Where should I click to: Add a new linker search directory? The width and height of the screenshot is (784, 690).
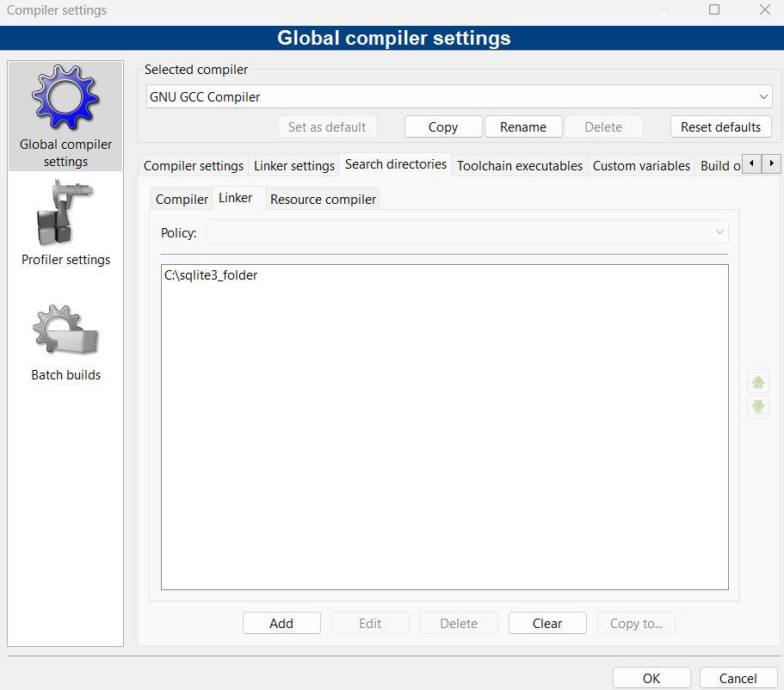pos(281,622)
